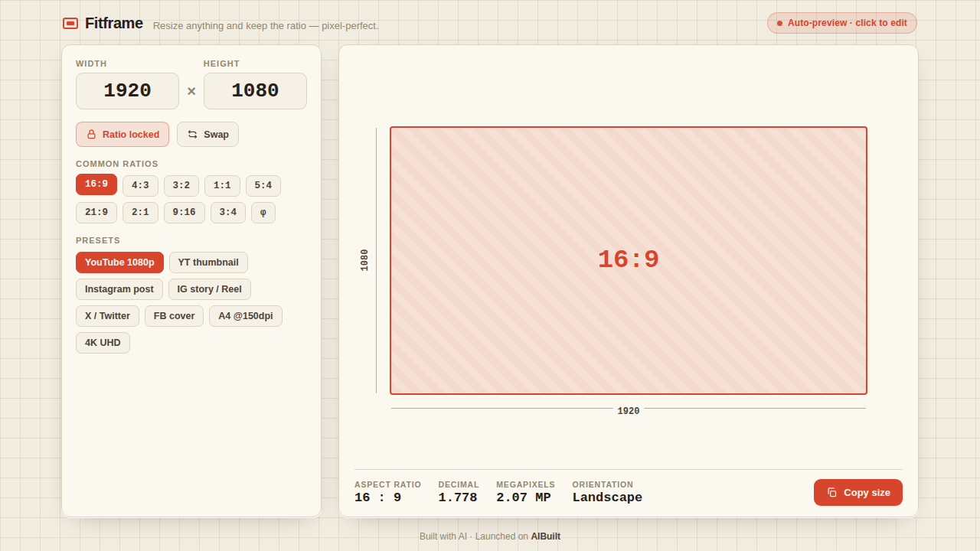Click the 1920 width dimension label under preview

[629, 411]
